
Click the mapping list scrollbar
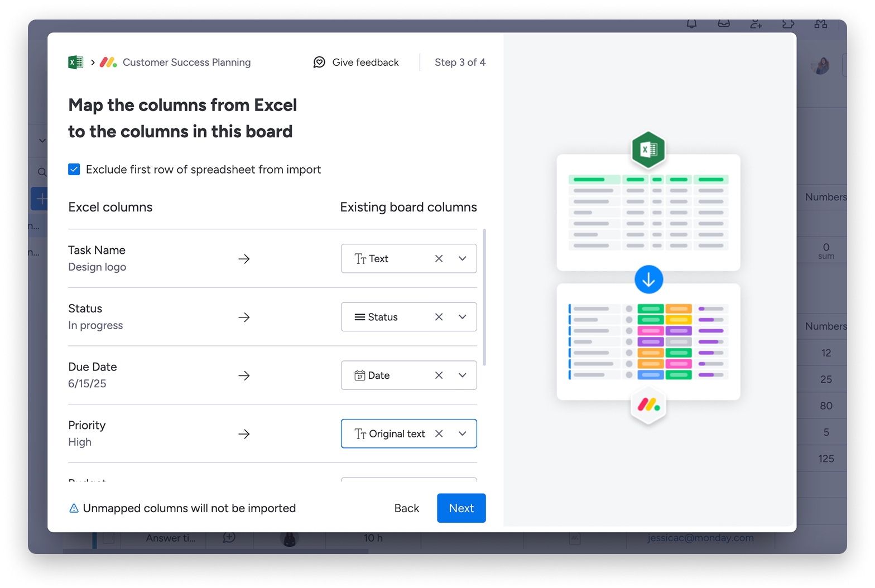[x=484, y=297]
